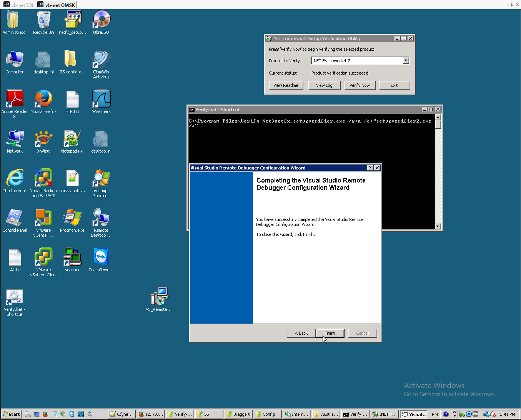Image resolution: width=521 pixels, height=420 pixels.
Task: Click the Verification Utility title bar icon
Action: (268, 38)
